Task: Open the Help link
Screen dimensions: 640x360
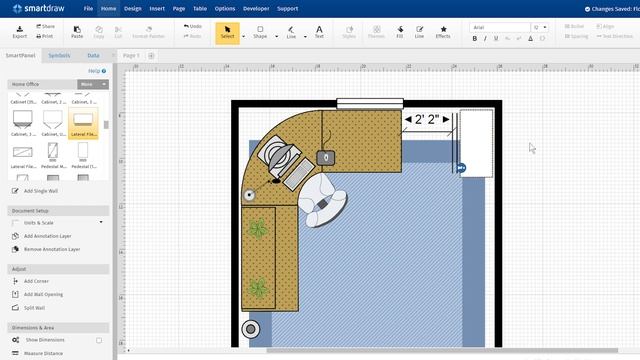Action: click(97, 71)
